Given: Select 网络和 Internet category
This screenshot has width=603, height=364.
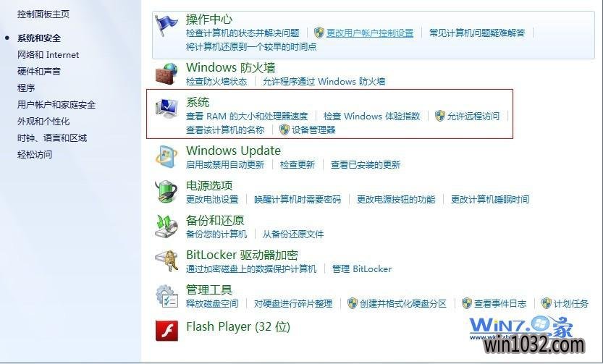Looking at the screenshot, I should pos(48,55).
